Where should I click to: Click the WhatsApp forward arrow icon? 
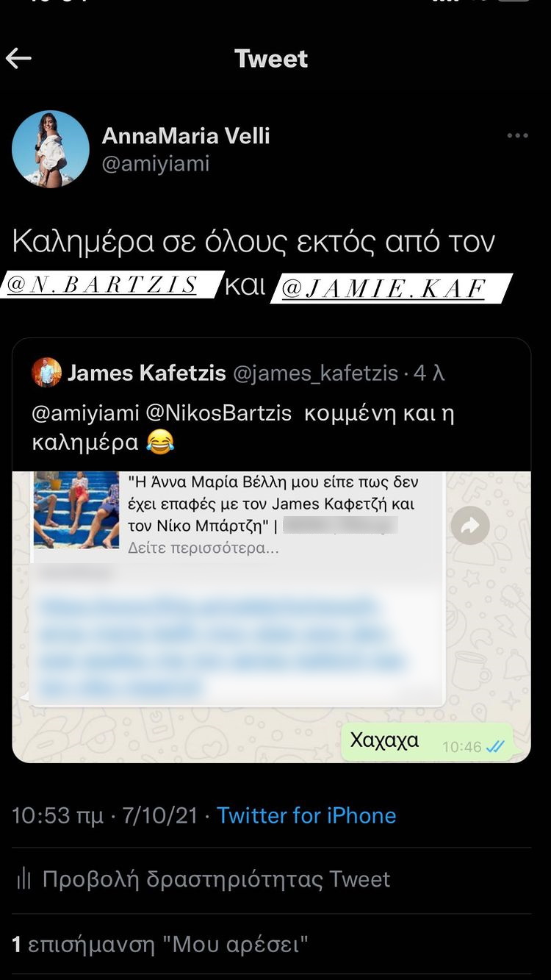tap(470, 525)
